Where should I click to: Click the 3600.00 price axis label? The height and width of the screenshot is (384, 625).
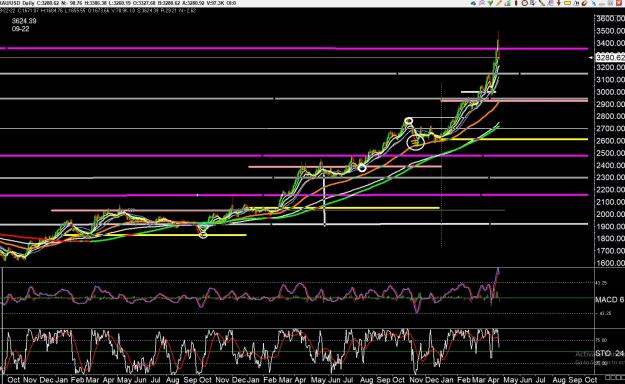tap(610, 18)
